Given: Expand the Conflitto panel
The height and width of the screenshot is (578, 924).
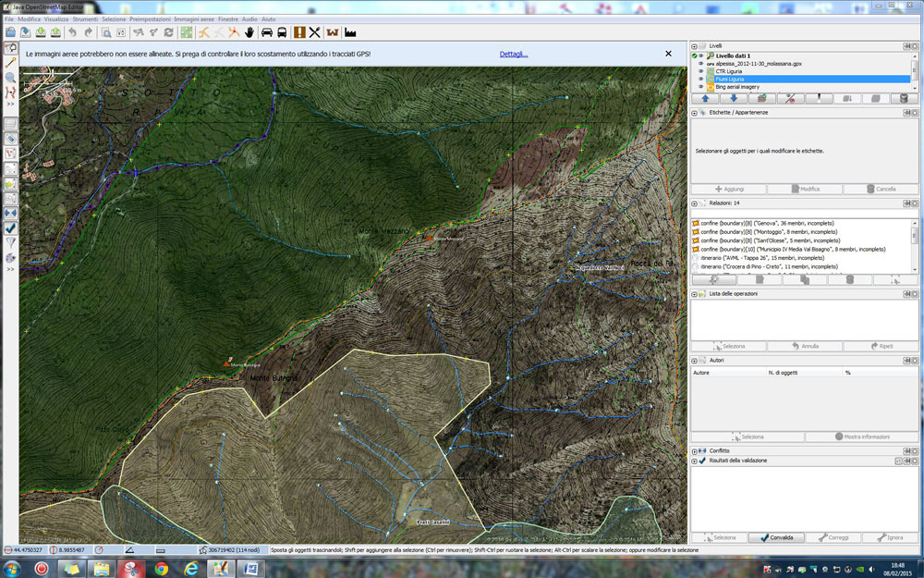Looking at the screenshot, I should [x=695, y=450].
